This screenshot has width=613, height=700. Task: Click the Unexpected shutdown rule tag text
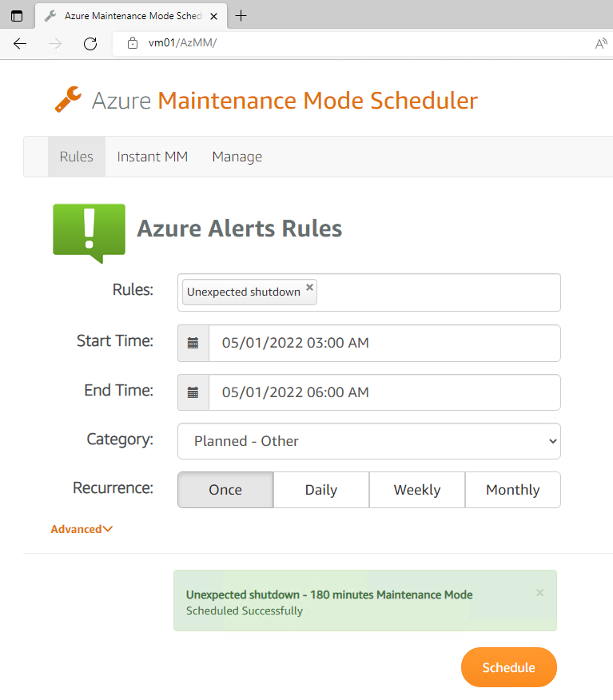click(x=243, y=292)
